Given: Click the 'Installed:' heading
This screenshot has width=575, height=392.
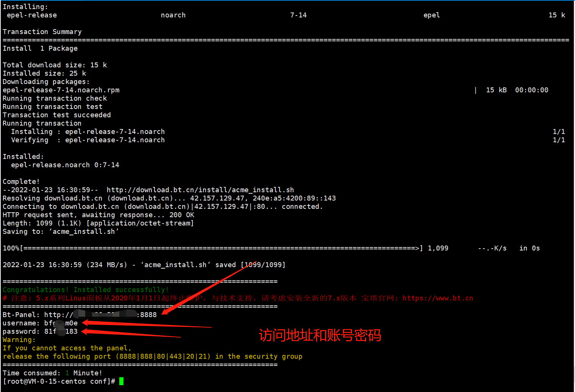Looking at the screenshot, I should click(x=23, y=157).
